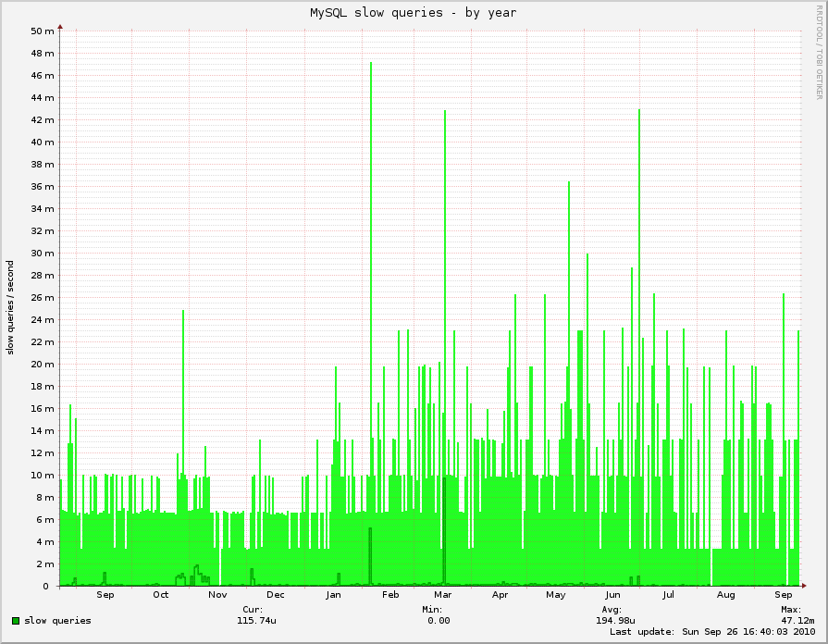The image size is (828, 644).
Task: Click the chart title 'MySQL slow queries - by year'
Action: pos(414,13)
